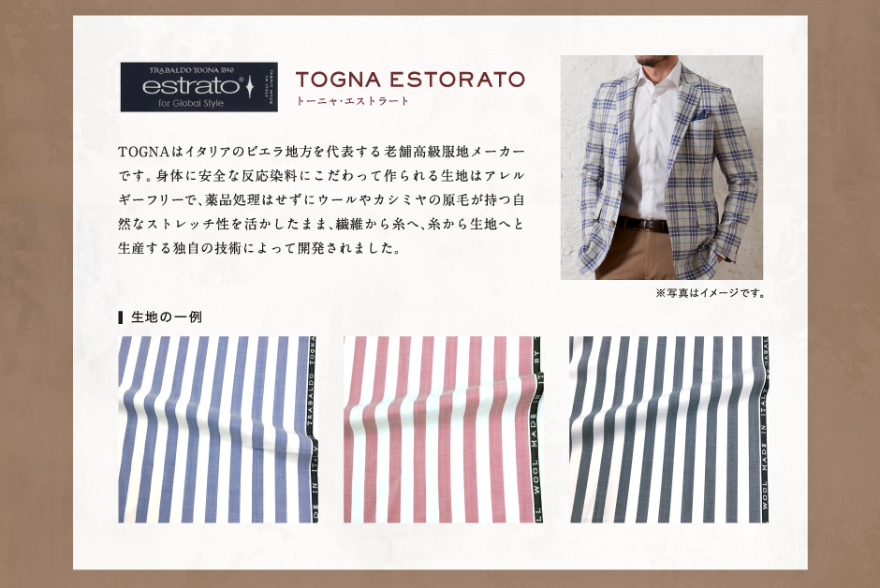Click the TRABALDO TOGNA 1840 logo text

[x=191, y=71]
